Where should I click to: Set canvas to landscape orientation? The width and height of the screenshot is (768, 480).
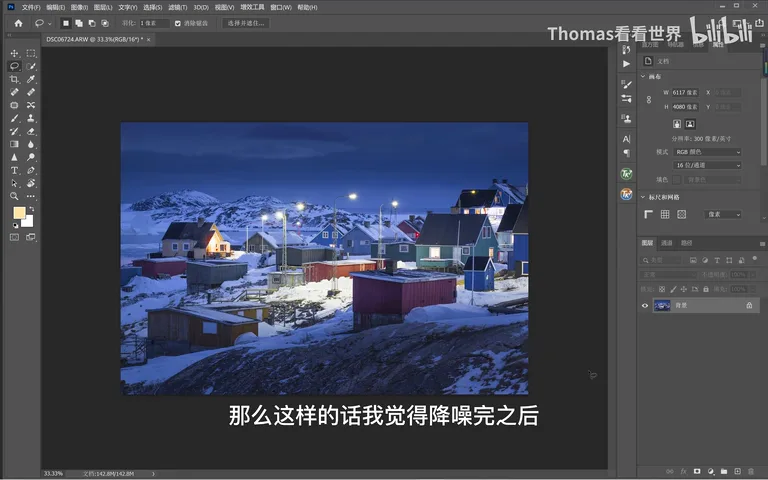[x=690, y=124]
